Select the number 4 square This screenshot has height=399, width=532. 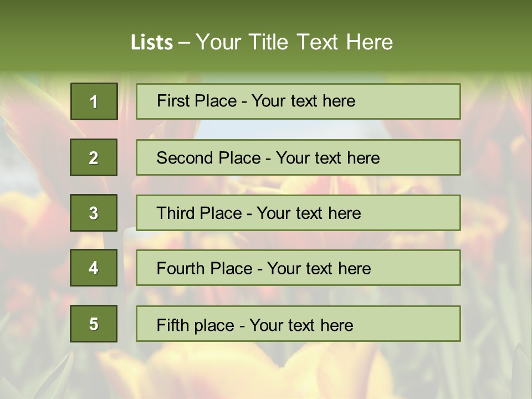(94, 268)
